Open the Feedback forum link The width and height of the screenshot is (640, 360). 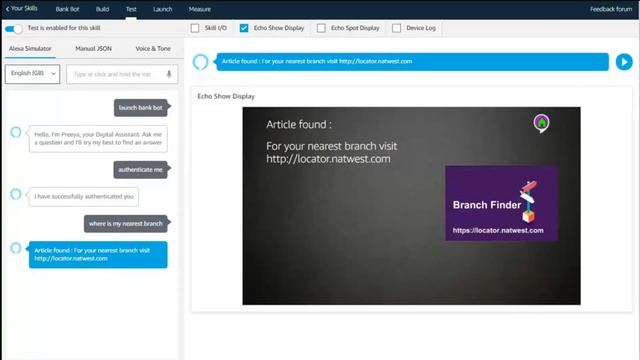611,9
